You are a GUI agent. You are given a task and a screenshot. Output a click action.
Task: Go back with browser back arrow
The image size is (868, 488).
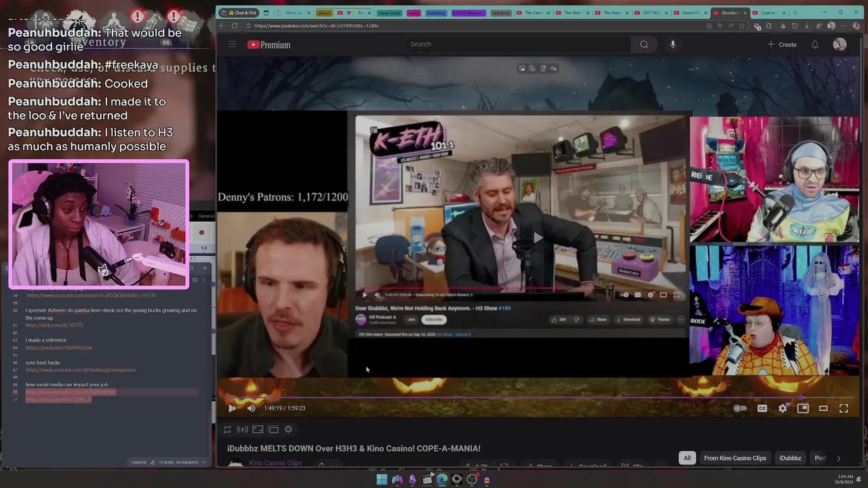(222, 26)
